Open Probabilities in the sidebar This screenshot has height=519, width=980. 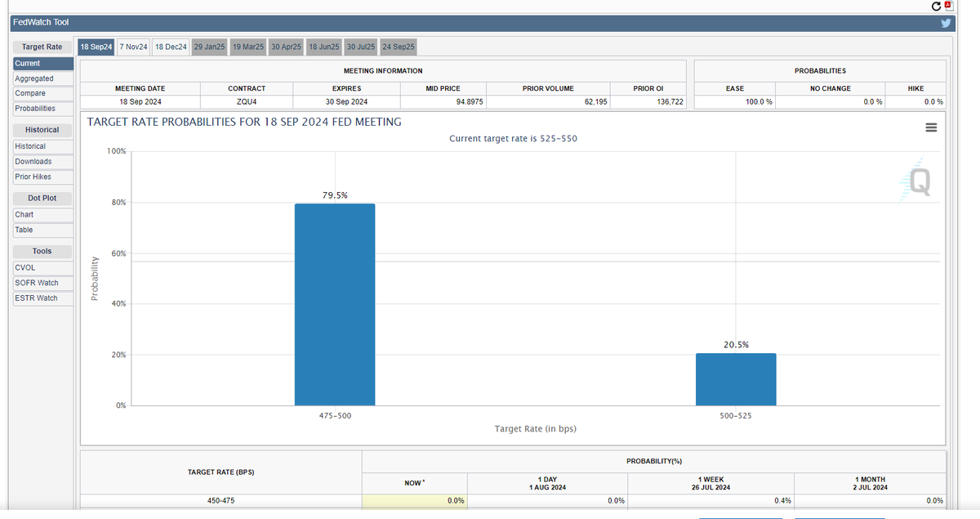pos(43,108)
